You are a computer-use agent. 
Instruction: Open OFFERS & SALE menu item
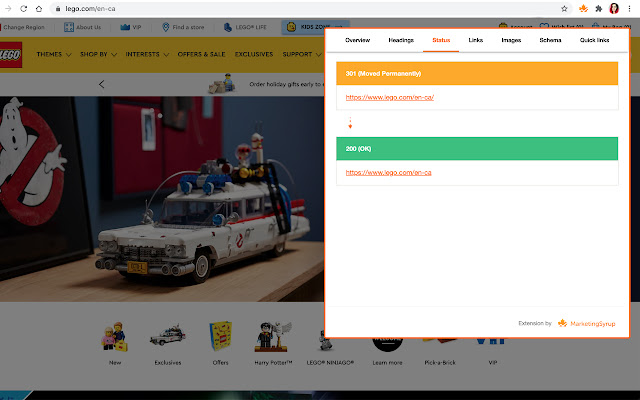(x=201, y=54)
